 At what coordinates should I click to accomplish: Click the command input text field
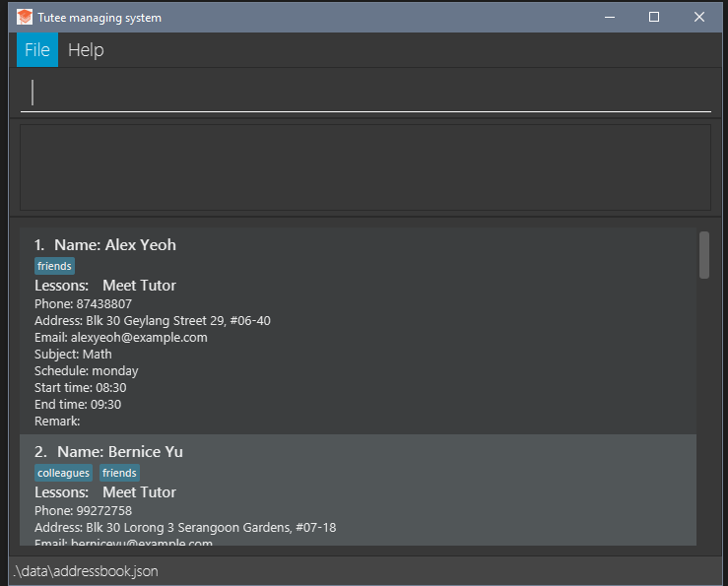tap(364, 93)
